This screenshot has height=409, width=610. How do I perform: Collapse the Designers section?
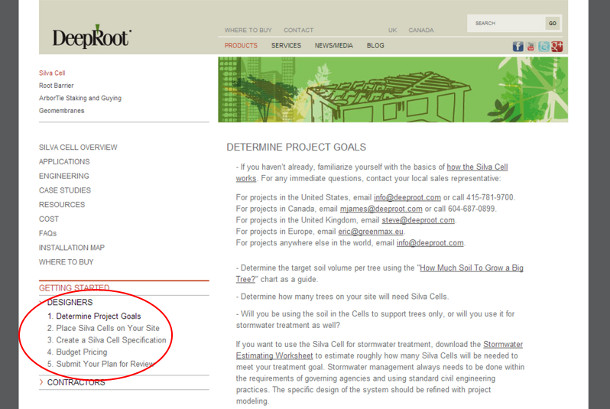click(x=70, y=302)
